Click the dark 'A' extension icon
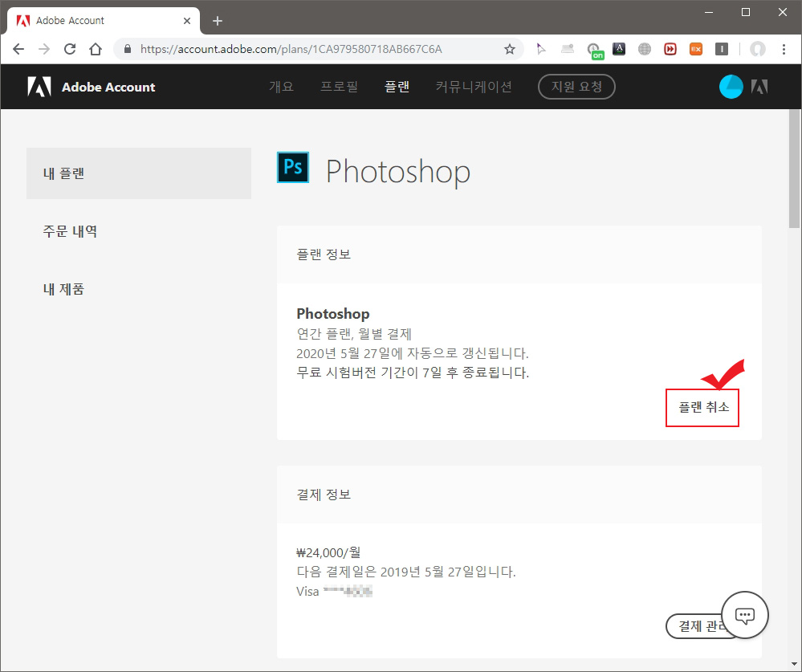This screenshot has height=672, width=802. tap(619, 49)
